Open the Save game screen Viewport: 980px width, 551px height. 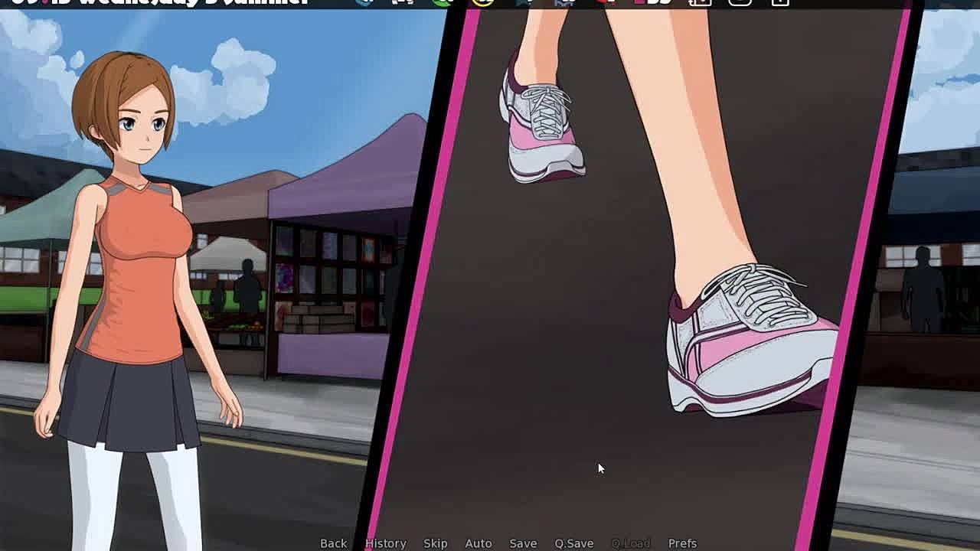click(x=523, y=543)
